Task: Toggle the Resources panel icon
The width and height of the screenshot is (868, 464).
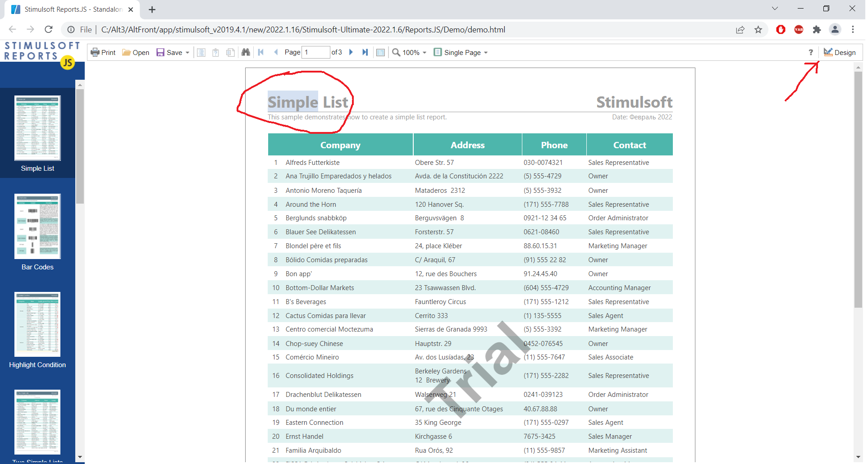Action: coord(230,52)
